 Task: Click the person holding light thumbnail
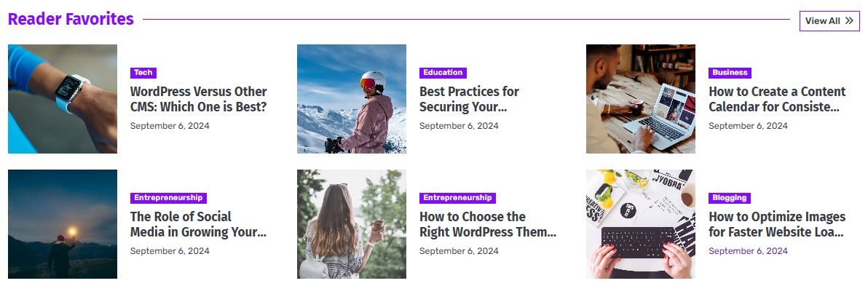pyautogui.click(x=63, y=224)
